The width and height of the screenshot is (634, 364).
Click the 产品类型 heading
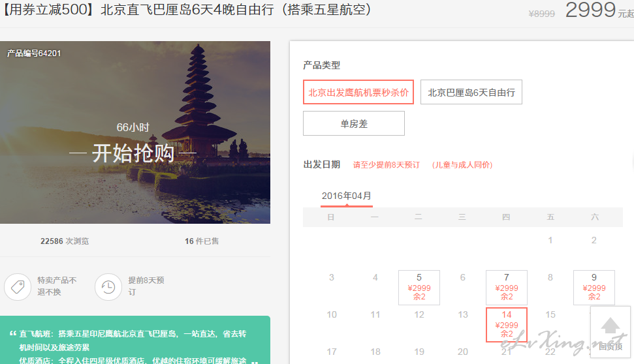click(x=322, y=65)
